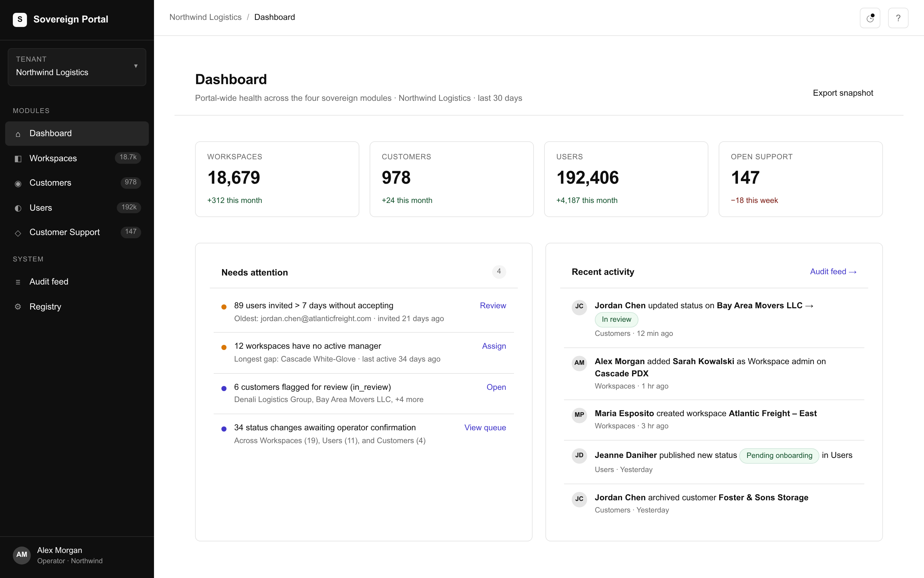Image resolution: width=924 pixels, height=578 pixels.
Task: Click '+4,187 this month' users delta
Action: (586, 200)
